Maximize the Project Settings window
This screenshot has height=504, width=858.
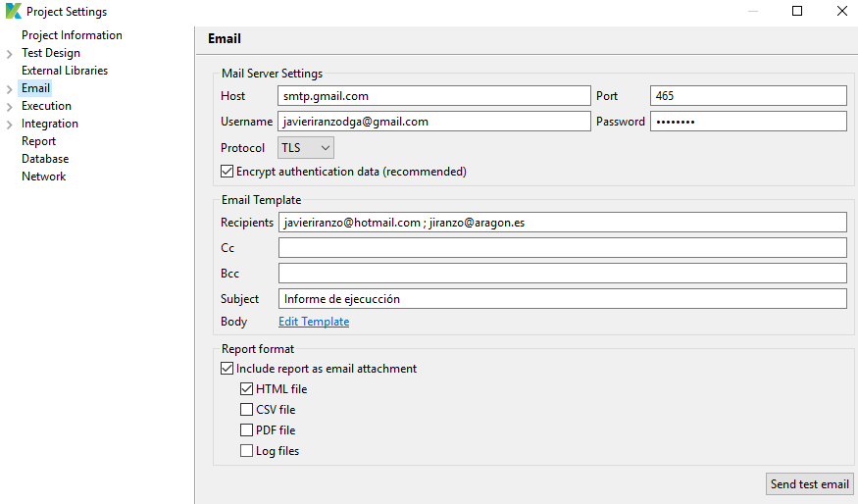(x=797, y=12)
